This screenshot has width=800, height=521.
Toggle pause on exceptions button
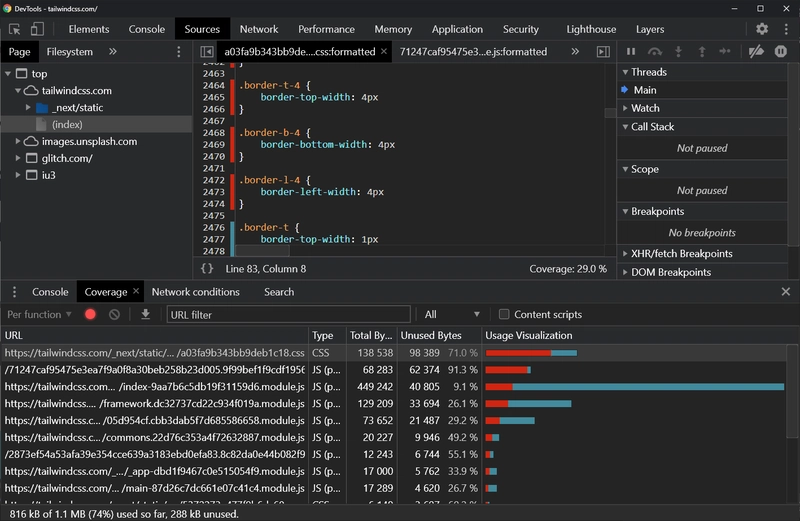coord(781,51)
